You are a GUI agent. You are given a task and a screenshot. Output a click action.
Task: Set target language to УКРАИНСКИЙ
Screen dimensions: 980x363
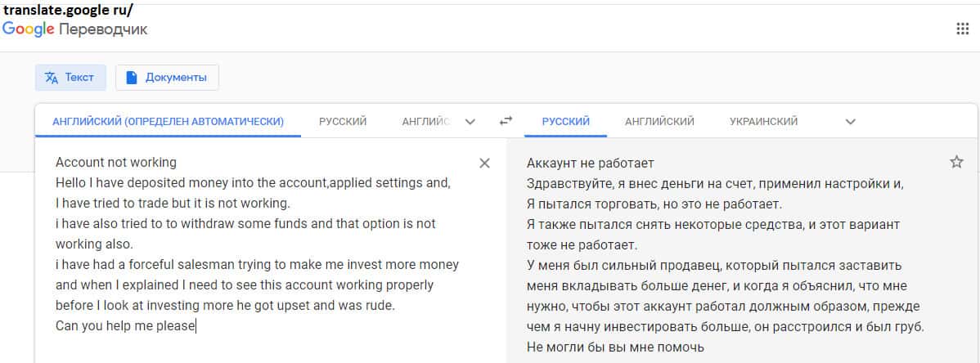click(x=763, y=121)
